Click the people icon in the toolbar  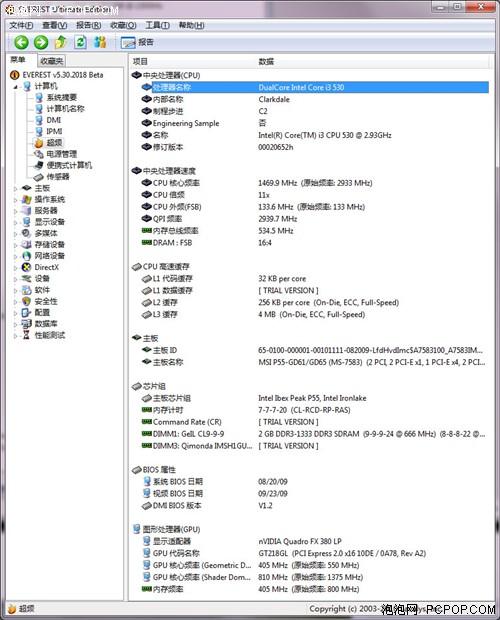pos(100,42)
